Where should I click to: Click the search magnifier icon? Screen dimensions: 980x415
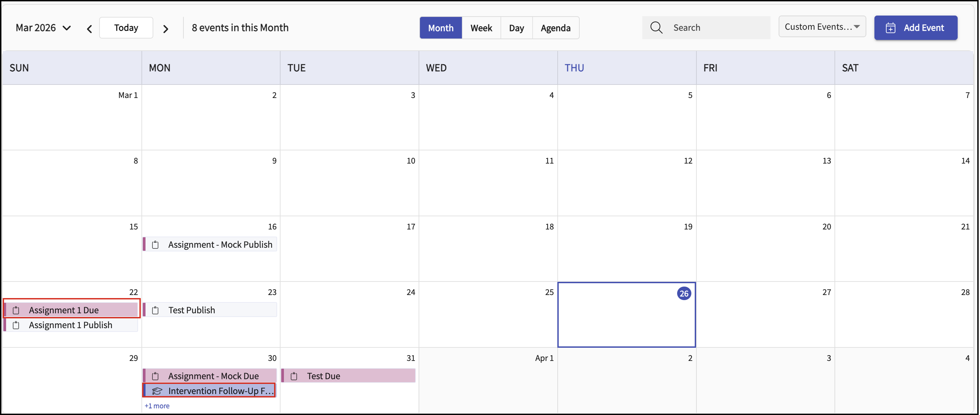point(656,27)
